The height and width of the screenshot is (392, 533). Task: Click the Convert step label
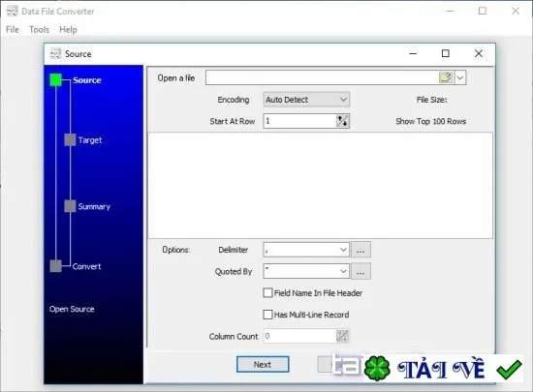[x=86, y=266]
